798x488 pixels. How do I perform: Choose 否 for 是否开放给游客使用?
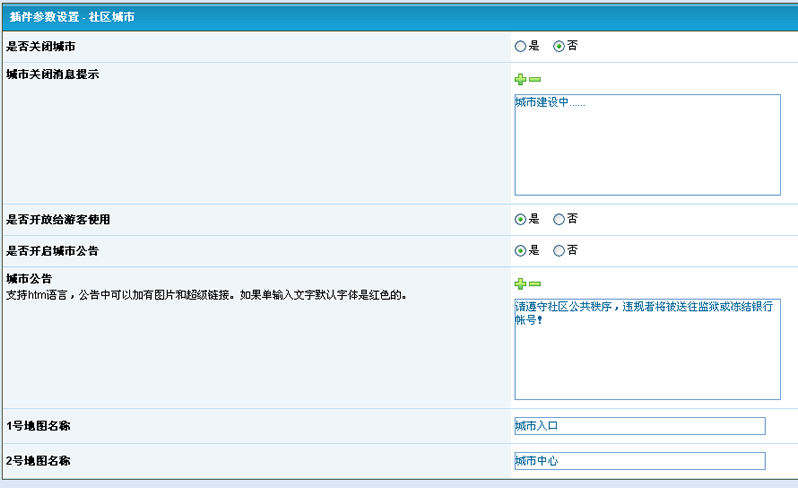[559, 219]
